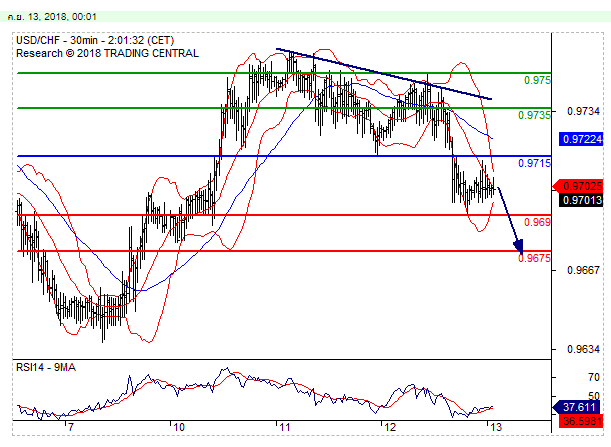Click the 0.975 resistance level label
This screenshot has width=611, height=447.
pyautogui.click(x=537, y=80)
